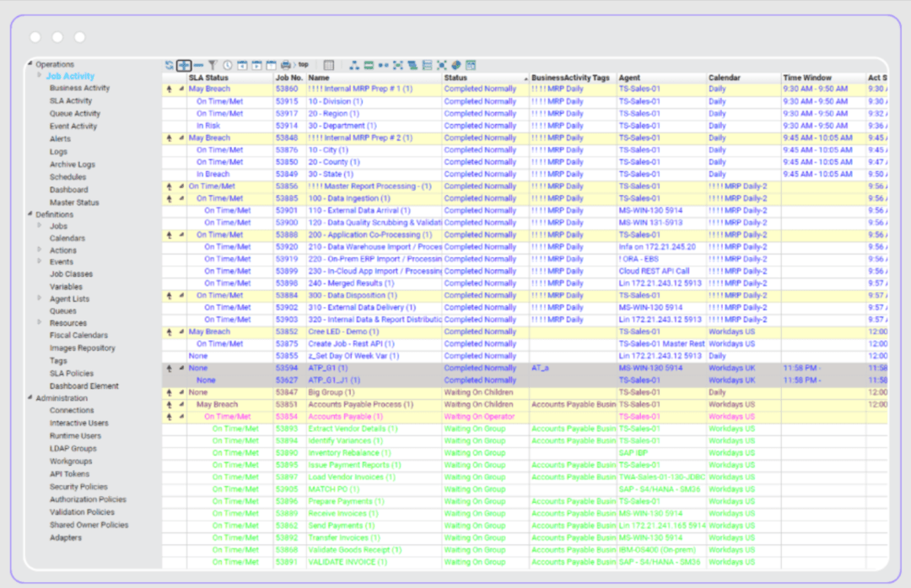Refresh the job activity view
Image resolution: width=911 pixels, height=588 pixels.
[169, 65]
